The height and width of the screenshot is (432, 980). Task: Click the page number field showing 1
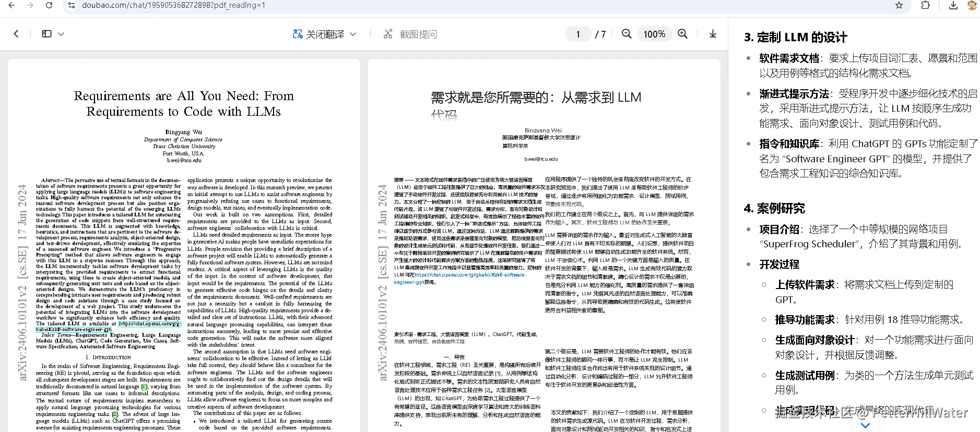click(x=578, y=34)
